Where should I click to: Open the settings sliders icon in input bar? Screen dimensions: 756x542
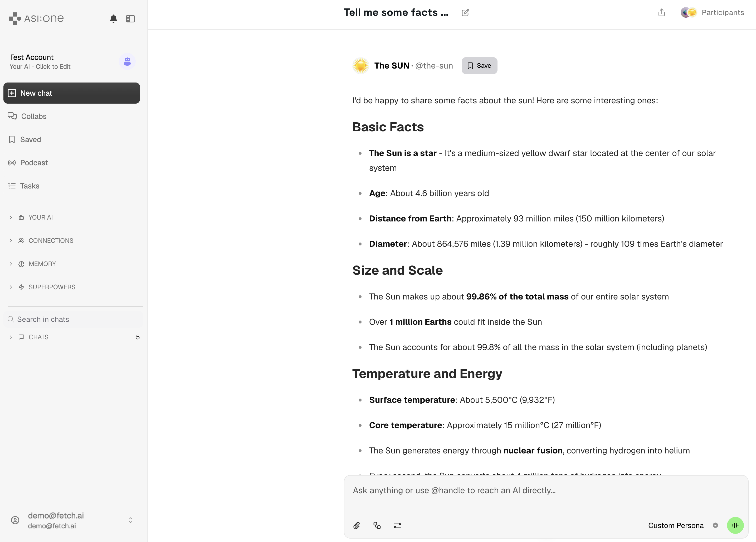(x=398, y=525)
